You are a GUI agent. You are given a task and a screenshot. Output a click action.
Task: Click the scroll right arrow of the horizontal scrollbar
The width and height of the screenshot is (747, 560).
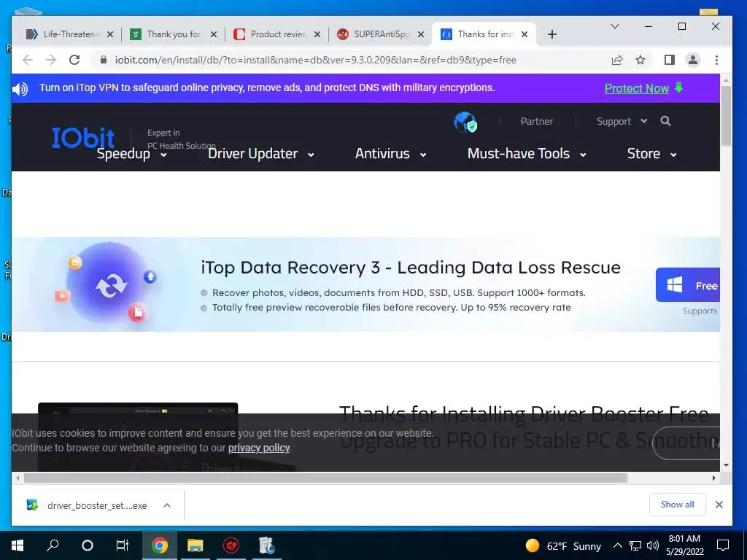click(x=713, y=478)
